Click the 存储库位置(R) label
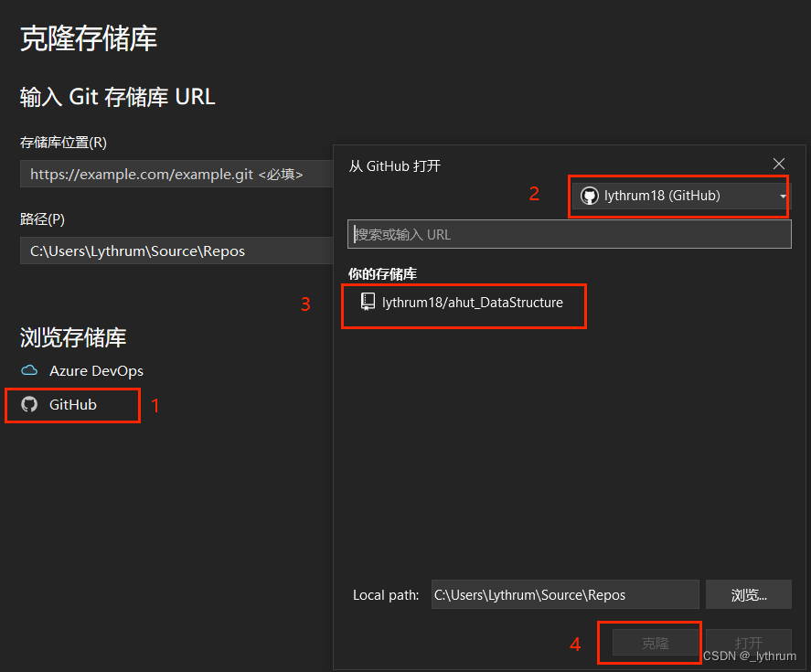 coord(63,143)
